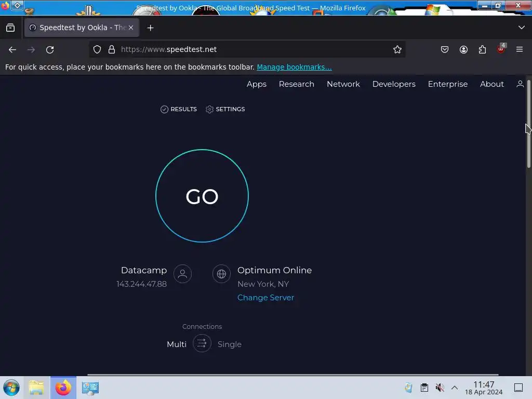
Task: Click the Change Server link
Action: click(x=265, y=298)
